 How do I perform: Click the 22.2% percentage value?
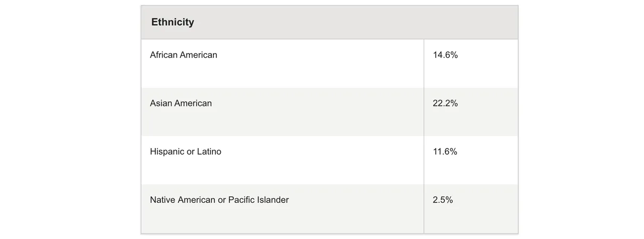pos(445,103)
